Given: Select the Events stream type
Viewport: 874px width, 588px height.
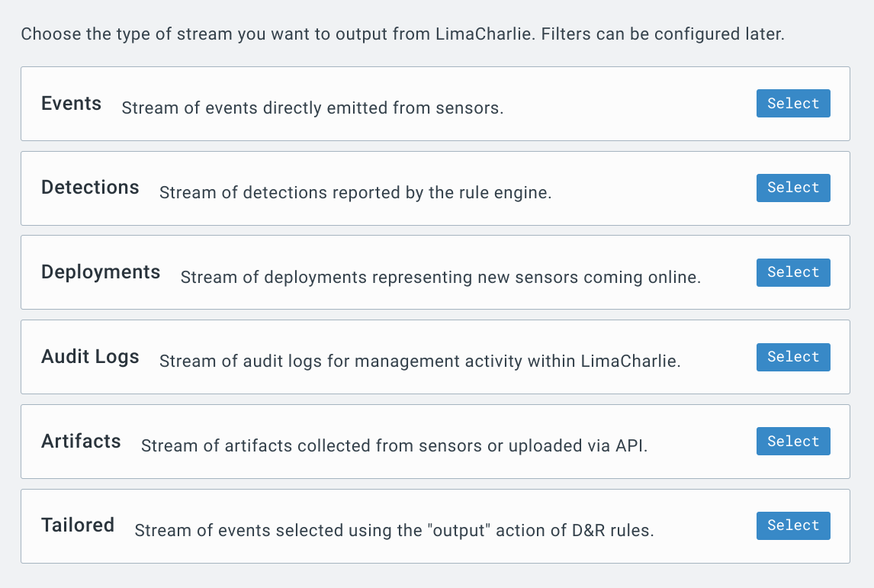Looking at the screenshot, I should 793,103.
